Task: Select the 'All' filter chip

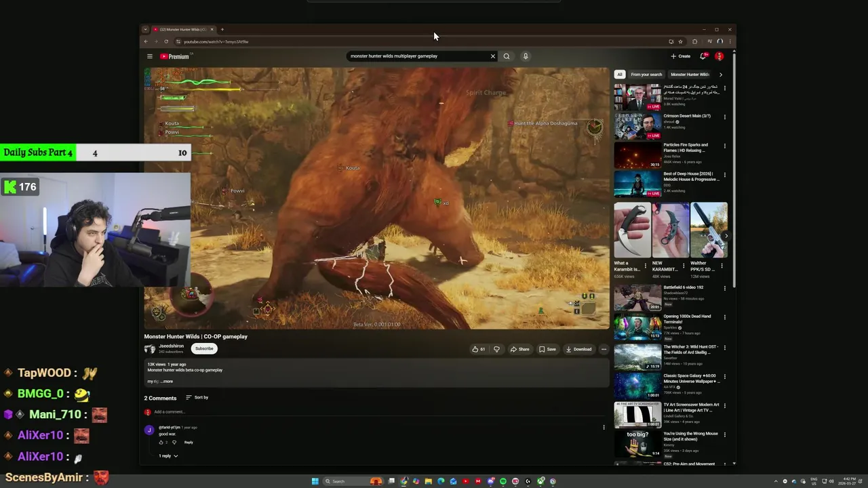Action: (x=619, y=75)
